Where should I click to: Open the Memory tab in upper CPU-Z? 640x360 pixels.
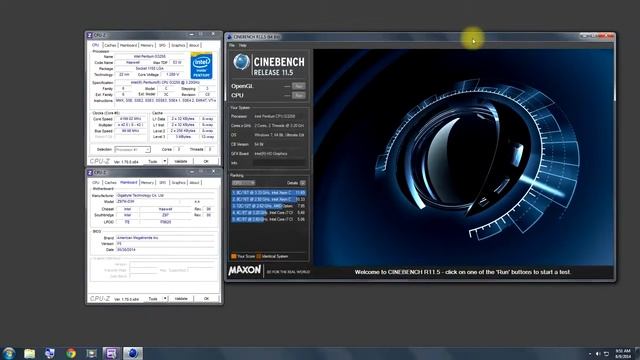point(147,45)
